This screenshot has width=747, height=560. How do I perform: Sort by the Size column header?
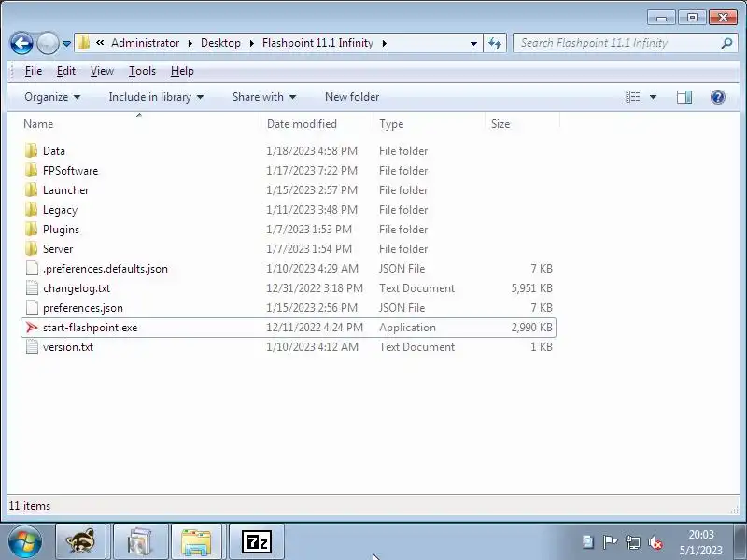[x=522, y=124]
